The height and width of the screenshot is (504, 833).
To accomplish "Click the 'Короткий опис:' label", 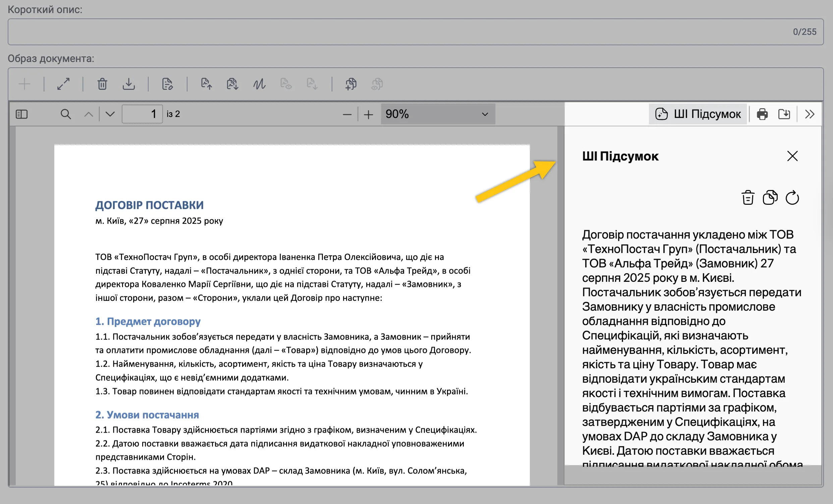I will (45, 9).
